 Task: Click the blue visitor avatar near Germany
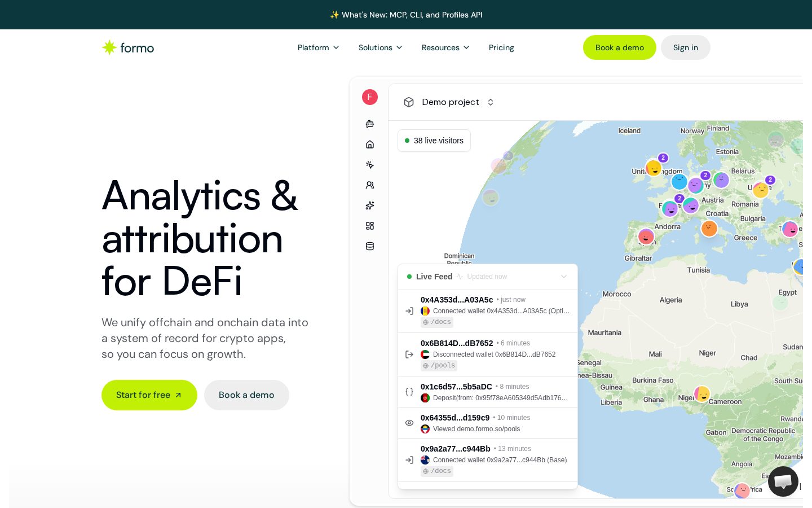[x=679, y=182]
